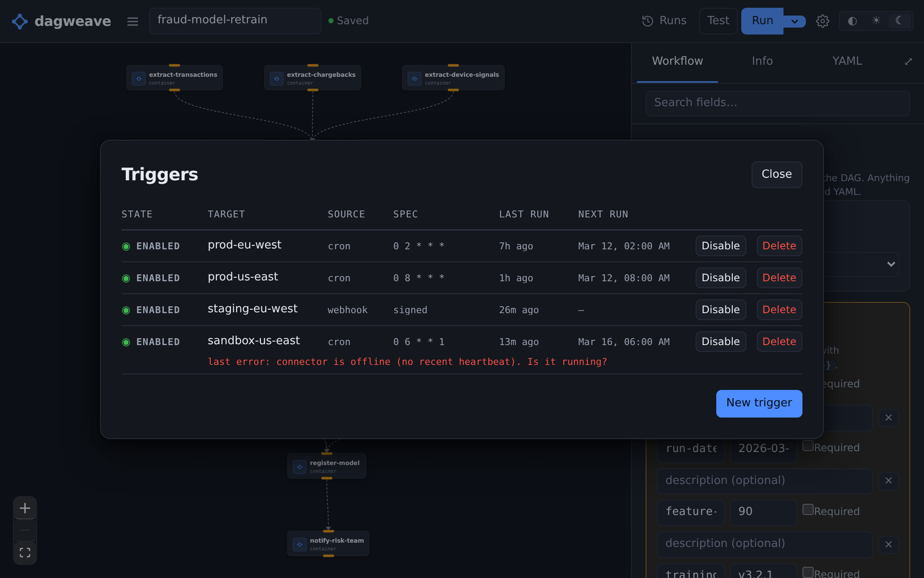Click the feature value field showing 90

tap(764, 512)
